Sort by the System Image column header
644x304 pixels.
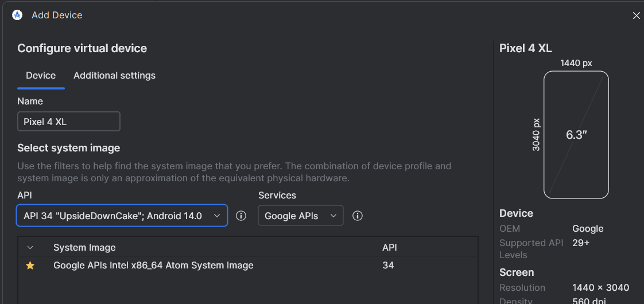coord(84,248)
